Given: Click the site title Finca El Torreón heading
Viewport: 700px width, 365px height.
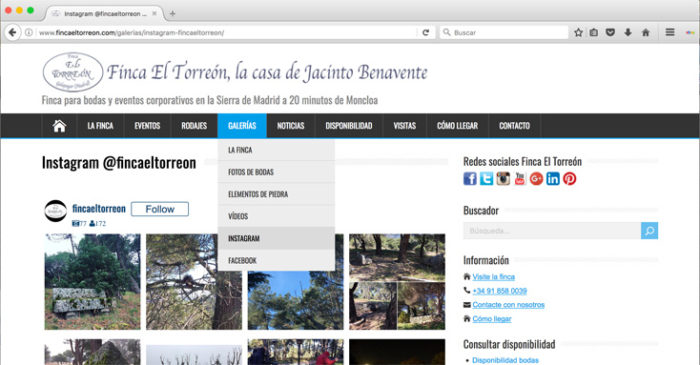Looking at the screenshot, I should 267,72.
